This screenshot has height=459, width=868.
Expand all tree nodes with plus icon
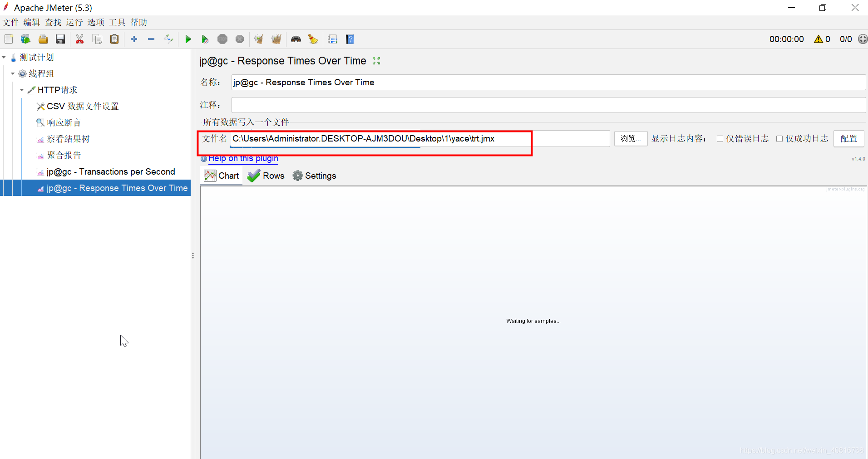(134, 39)
